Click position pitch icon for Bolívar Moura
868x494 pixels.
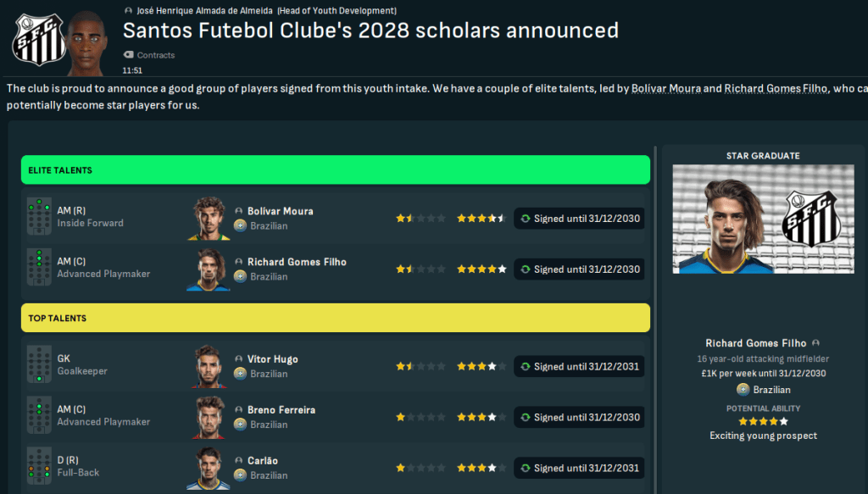point(39,217)
